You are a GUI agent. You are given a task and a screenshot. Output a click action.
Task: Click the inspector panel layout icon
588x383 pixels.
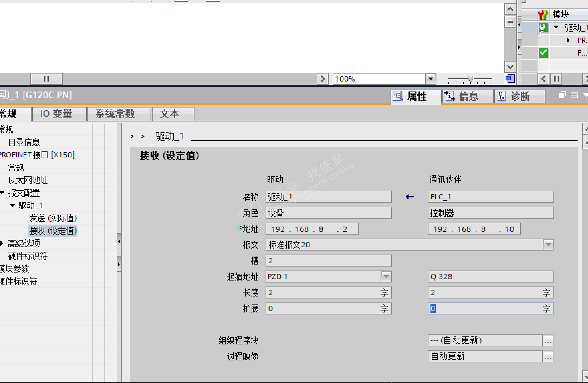(x=574, y=95)
